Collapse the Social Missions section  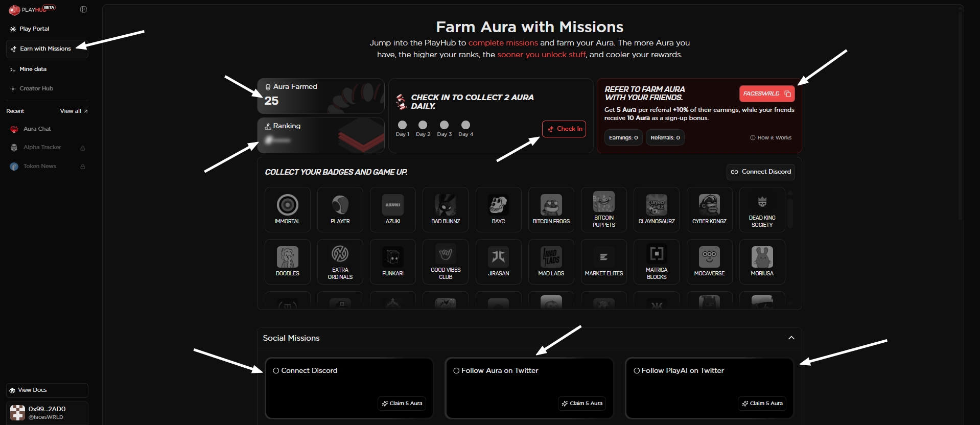tap(791, 338)
